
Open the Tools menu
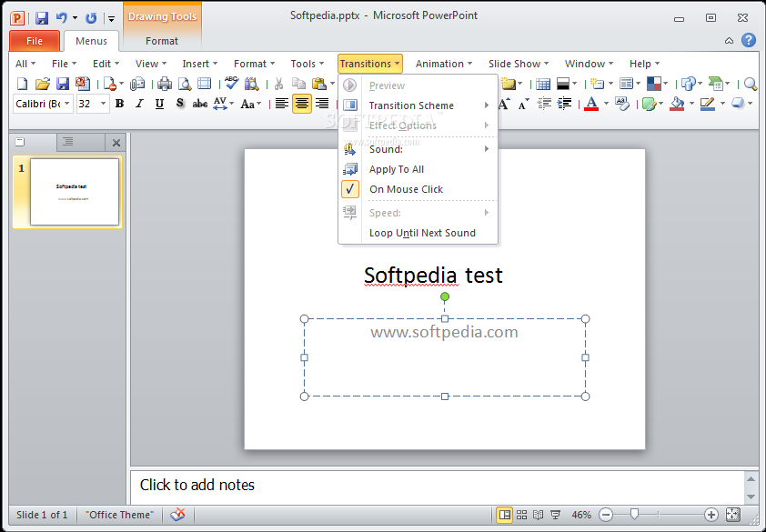coord(307,64)
